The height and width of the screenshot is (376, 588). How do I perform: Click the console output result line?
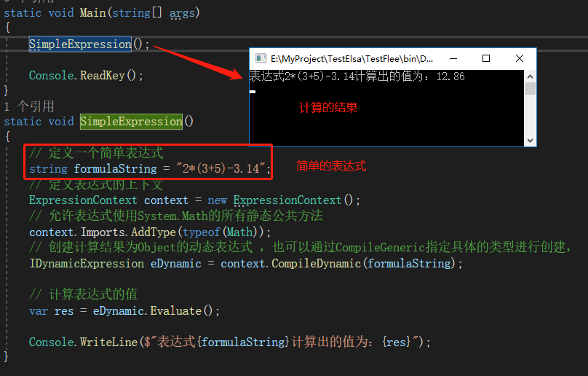point(357,77)
